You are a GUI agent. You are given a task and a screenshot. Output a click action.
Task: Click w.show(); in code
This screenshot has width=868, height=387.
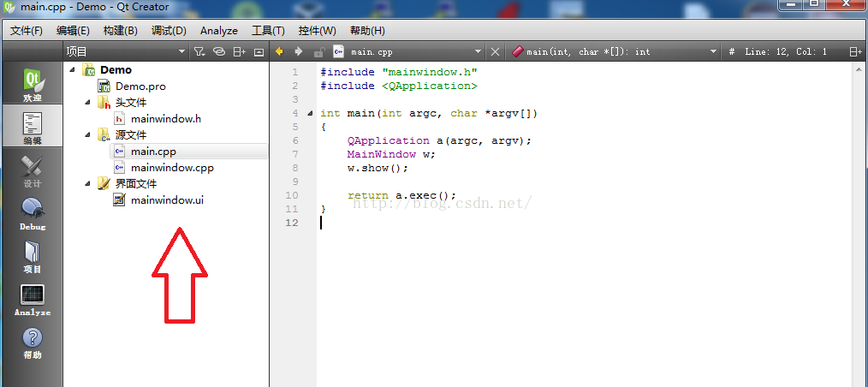click(378, 169)
